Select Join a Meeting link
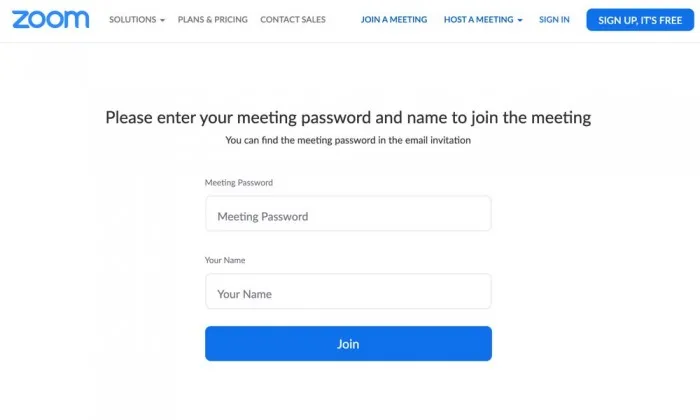 click(x=394, y=20)
